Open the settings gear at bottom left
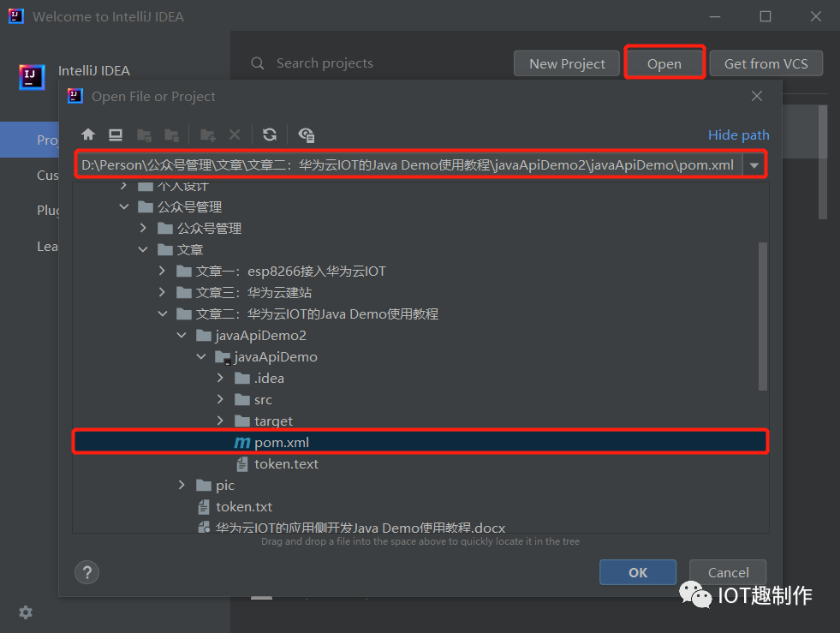840x633 pixels. (x=25, y=612)
